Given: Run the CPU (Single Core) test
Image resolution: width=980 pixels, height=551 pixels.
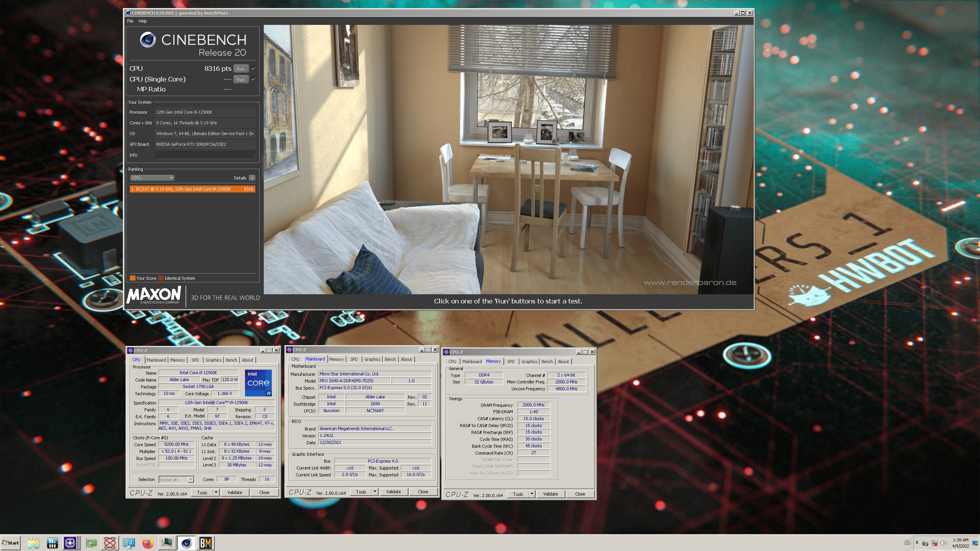Looking at the screenshot, I should 241,80.
